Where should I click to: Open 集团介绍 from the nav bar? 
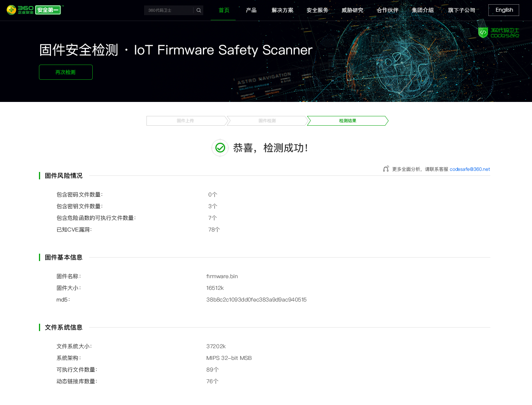(x=423, y=10)
